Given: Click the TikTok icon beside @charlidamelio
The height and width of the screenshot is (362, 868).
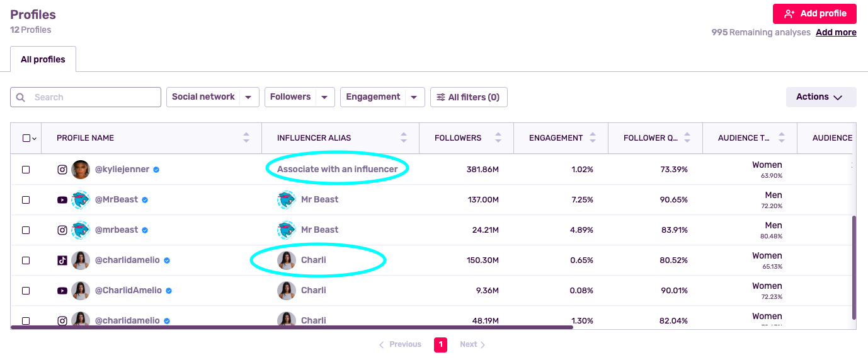Looking at the screenshot, I should (x=62, y=260).
